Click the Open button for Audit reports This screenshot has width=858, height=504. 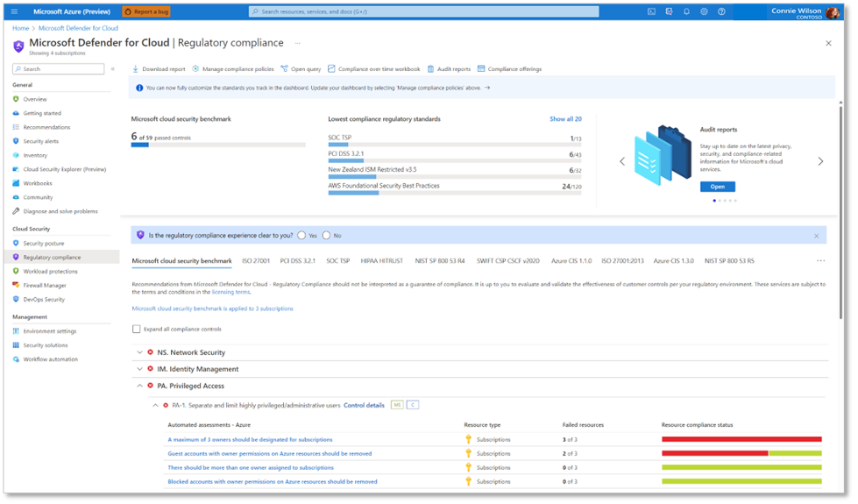[x=717, y=187]
